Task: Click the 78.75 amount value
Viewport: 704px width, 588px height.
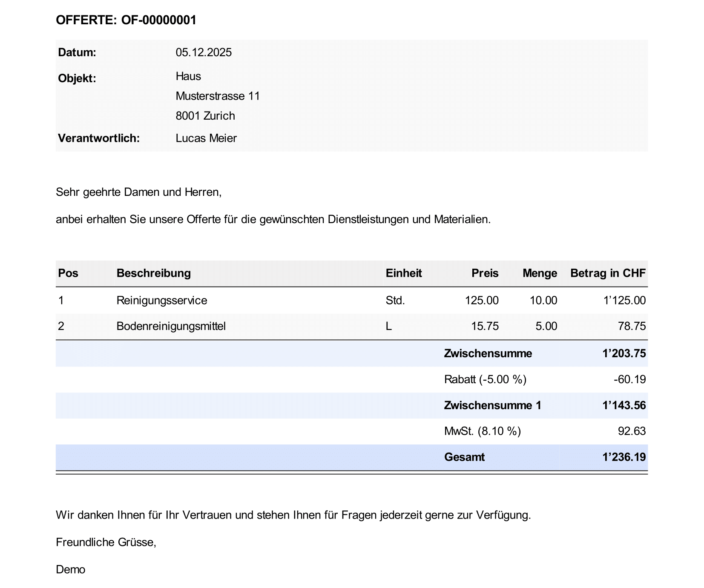Action: (632, 327)
